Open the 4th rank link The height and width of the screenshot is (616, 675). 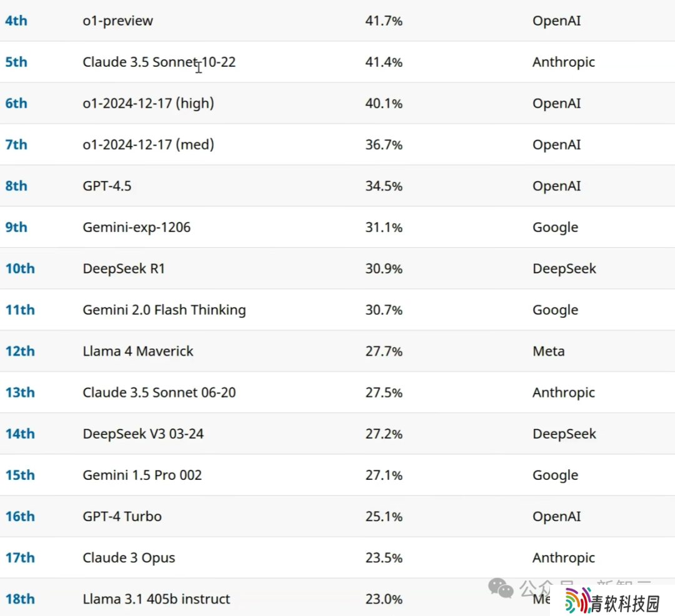[16, 21]
